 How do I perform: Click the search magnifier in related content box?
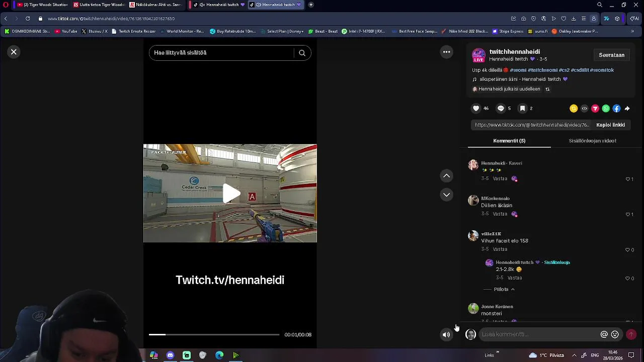click(302, 53)
